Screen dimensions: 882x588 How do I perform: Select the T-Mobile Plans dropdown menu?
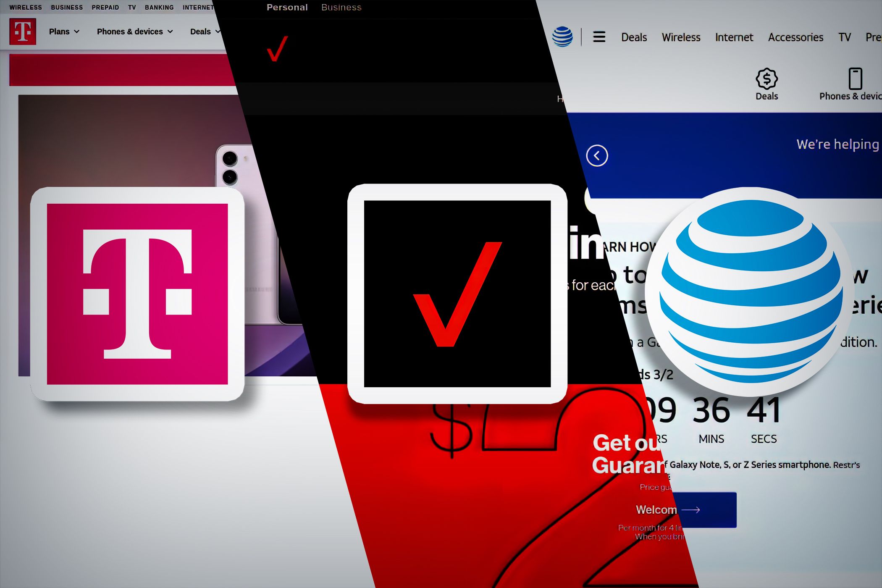click(x=64, y=31)
